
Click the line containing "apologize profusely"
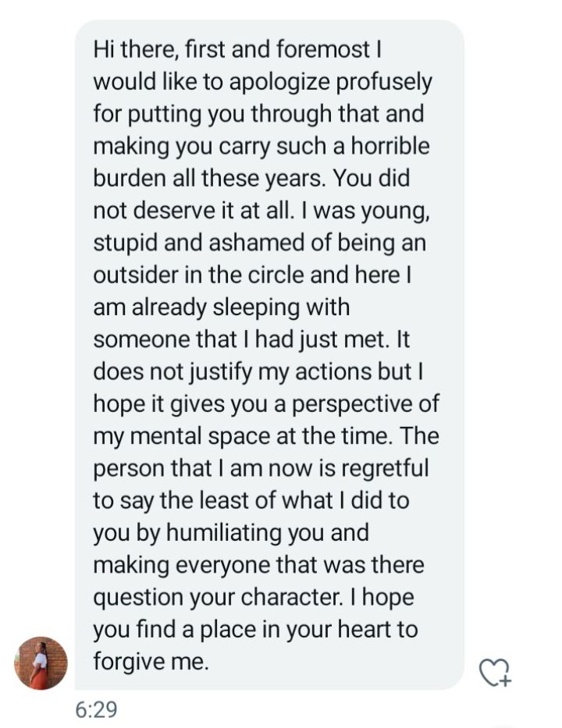[262, 82]
